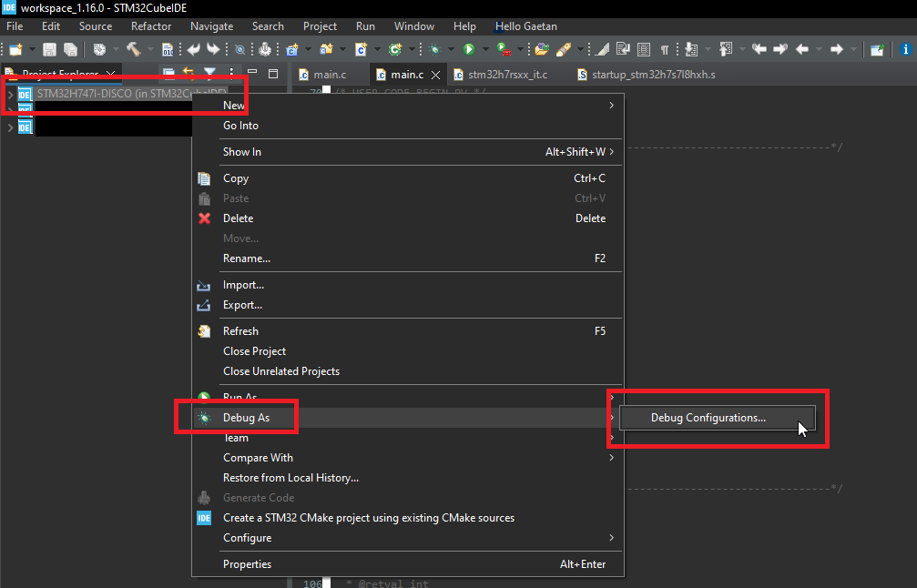Toggle Show Whitespace Characters pilcrow icon
The image size is (917, 588).
pos(665,48)
